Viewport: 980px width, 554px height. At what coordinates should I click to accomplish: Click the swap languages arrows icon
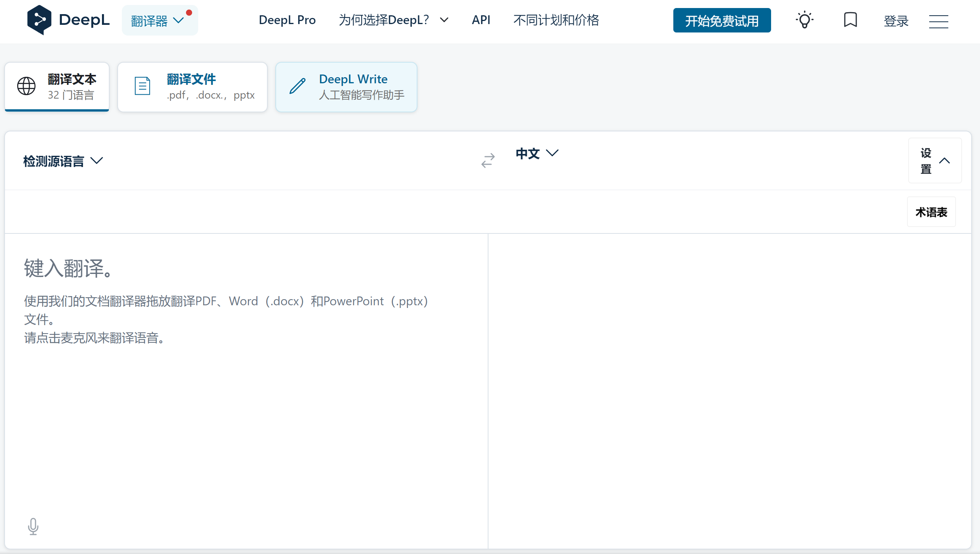click(x=488, y=160)
